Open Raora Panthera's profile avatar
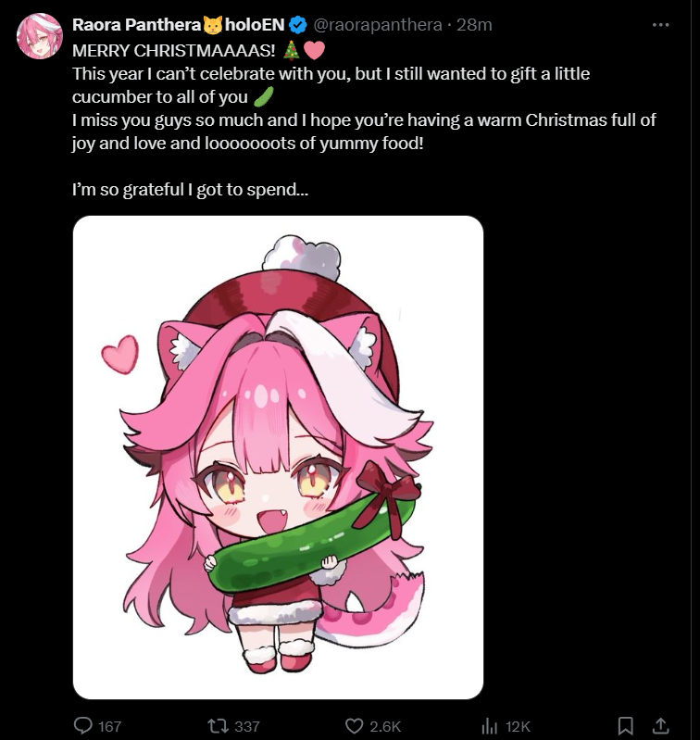700x740 pixels. [40, 36]
